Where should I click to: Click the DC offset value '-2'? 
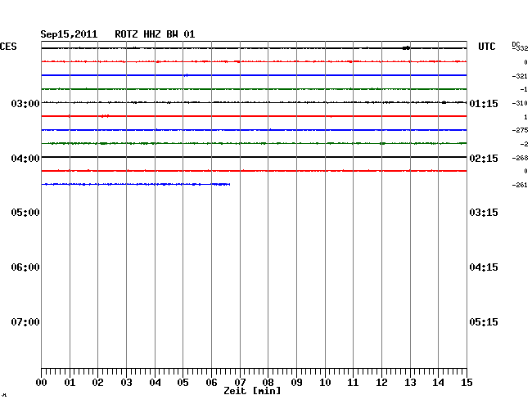click(524, 144)
